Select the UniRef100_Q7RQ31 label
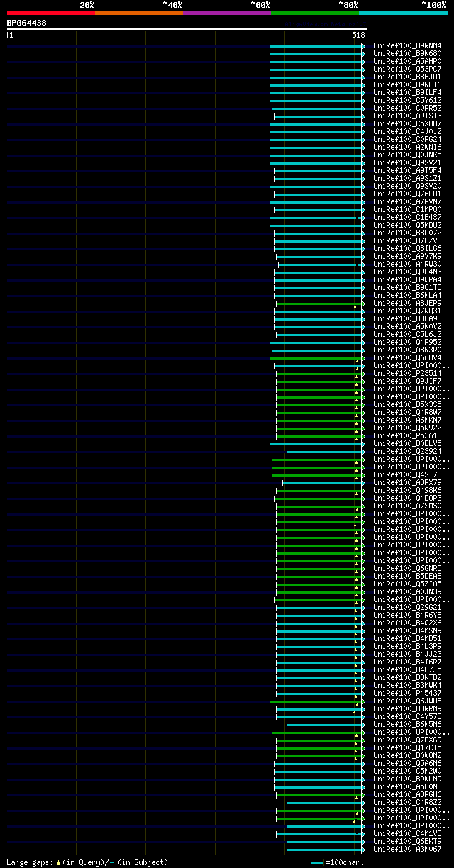 tap(407, 311)
